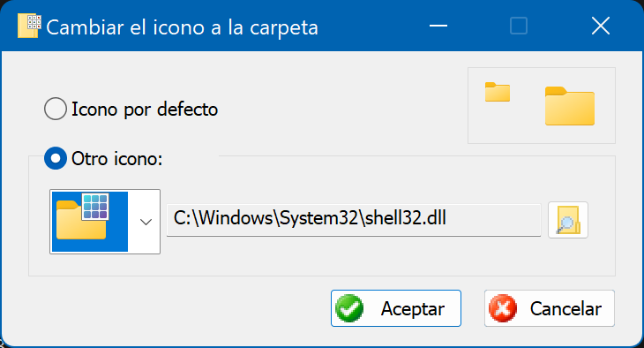644x348 pixels.
Task: Click the selected folder-with-grid icon in the combo box
Action: (x=89, y=222)
